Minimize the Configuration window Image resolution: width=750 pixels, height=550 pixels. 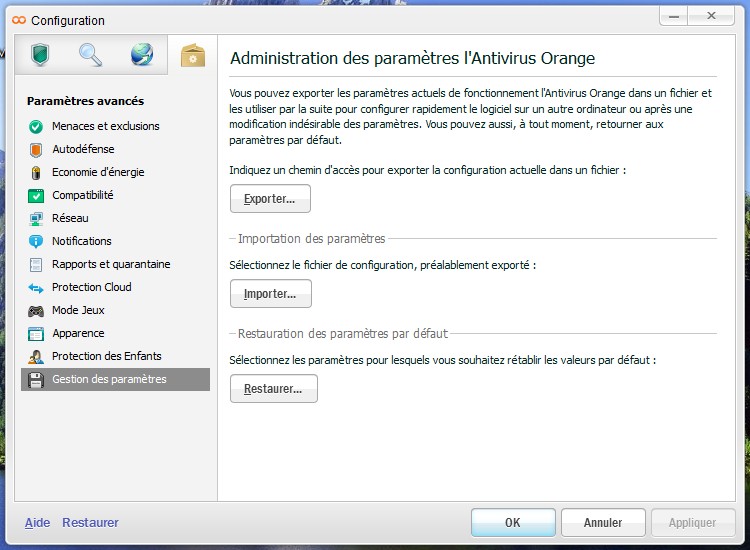pos(674,16)
